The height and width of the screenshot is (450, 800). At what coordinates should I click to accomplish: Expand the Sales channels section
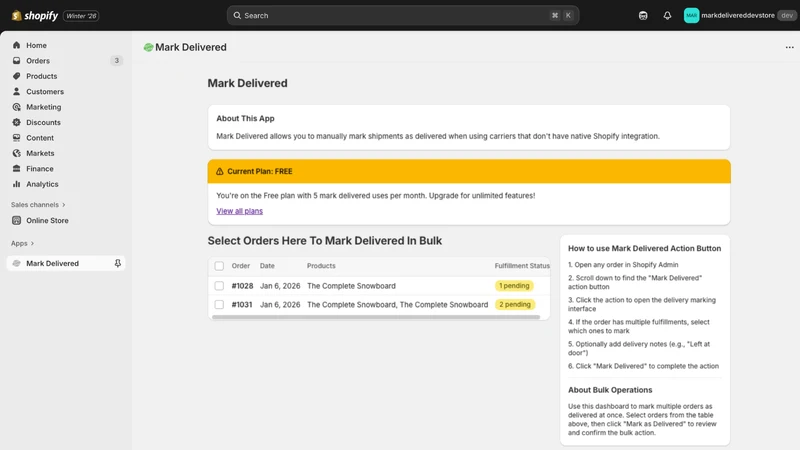[38, 205]
